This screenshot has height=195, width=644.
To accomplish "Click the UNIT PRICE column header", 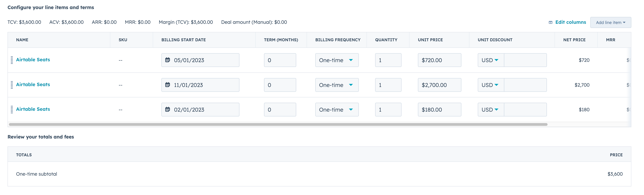I will pos(430,40).
